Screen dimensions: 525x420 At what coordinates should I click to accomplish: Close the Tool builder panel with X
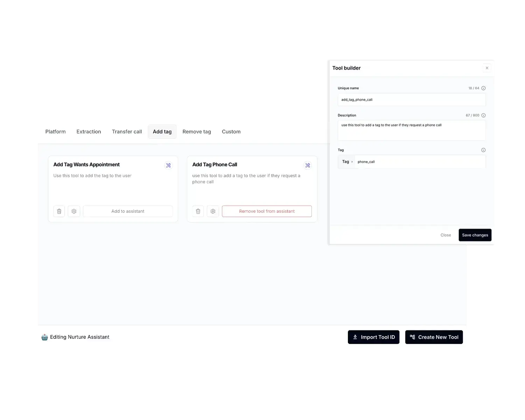pyautogui.click(x=487, y=68)
